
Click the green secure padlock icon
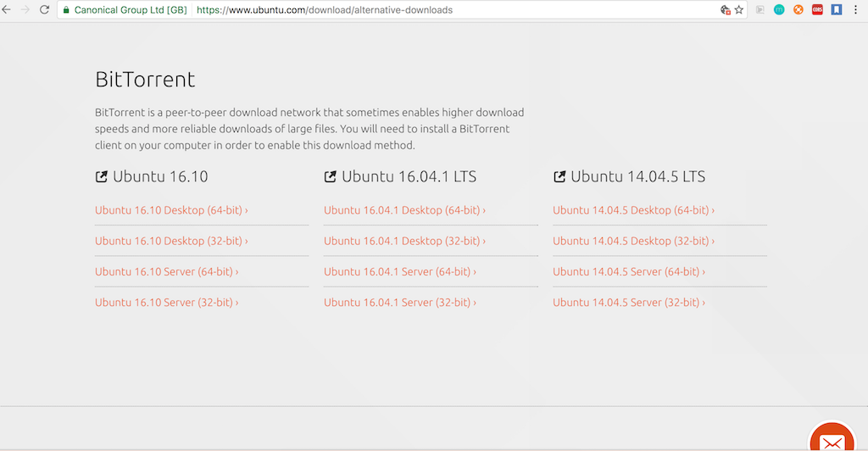pos(66,10)
